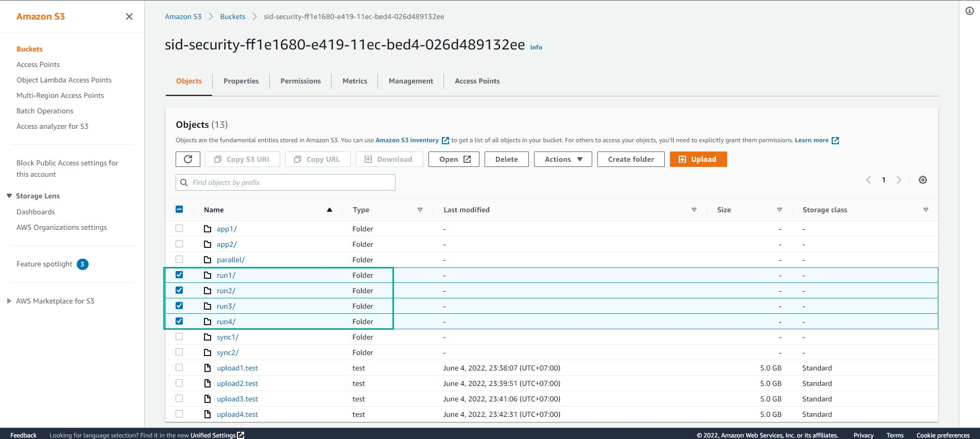Image resolution: width=980 pixels, height=439 pixels.
Task: Click the external link icon beside Learn more
Action: click(x=835, y=141)
